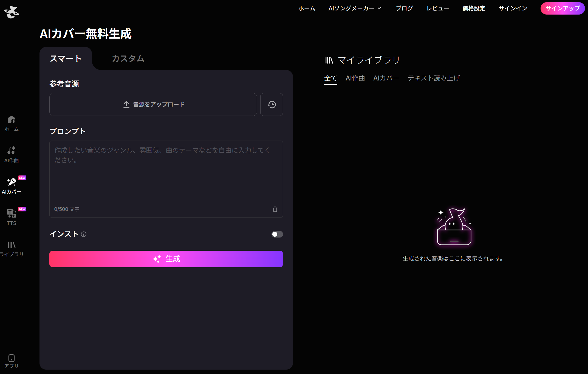View info about the インスト option

(x=84, y=234)
